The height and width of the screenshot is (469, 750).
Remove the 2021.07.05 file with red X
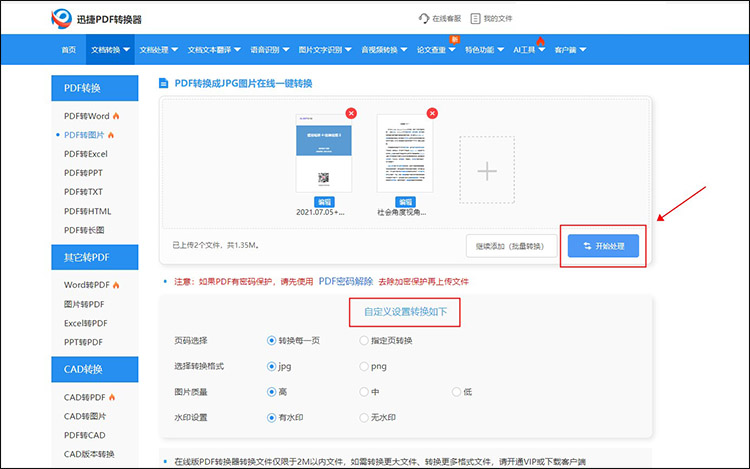click(x=351, y=113)
